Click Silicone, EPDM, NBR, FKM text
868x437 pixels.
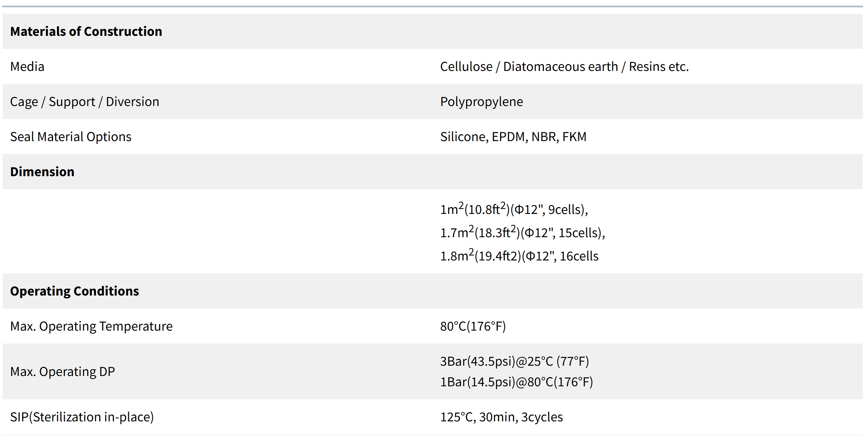(x=513, y=137)
